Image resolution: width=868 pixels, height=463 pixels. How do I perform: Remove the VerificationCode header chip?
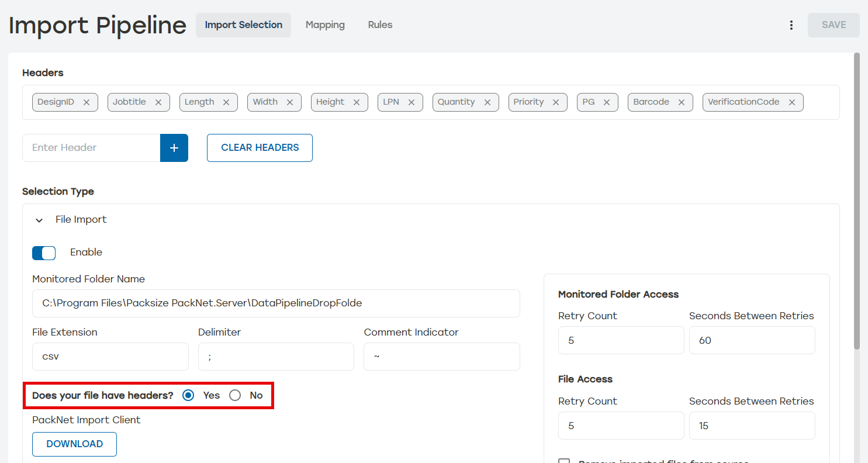792,102
